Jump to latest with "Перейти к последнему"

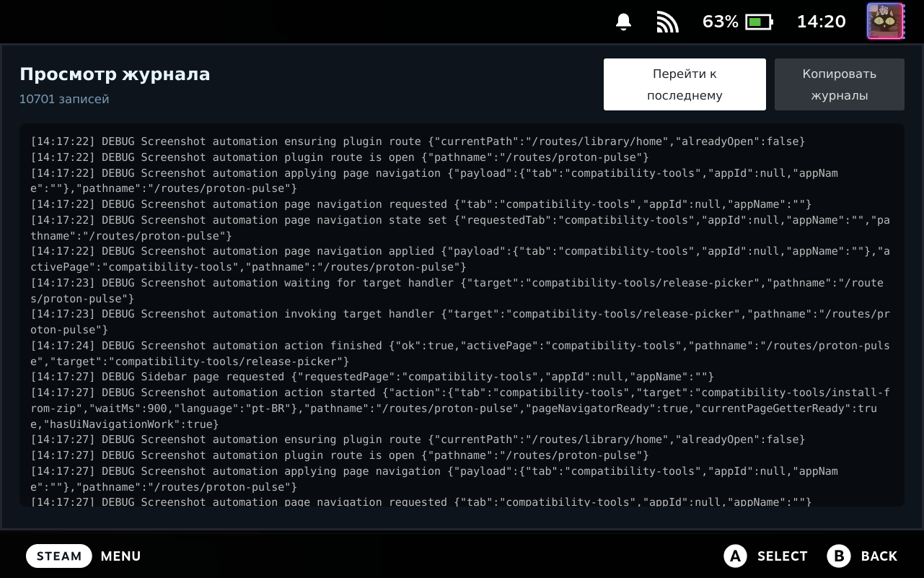(x=685, y=84)
